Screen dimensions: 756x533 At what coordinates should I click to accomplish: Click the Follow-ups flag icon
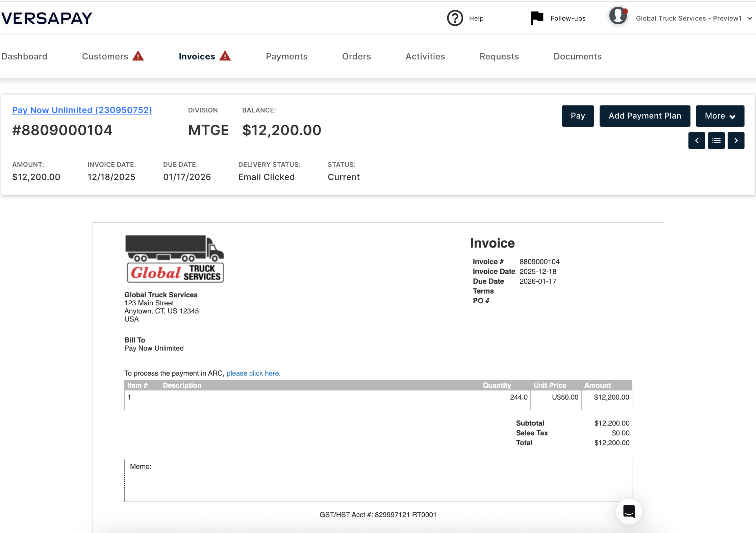tap(537, 18)
